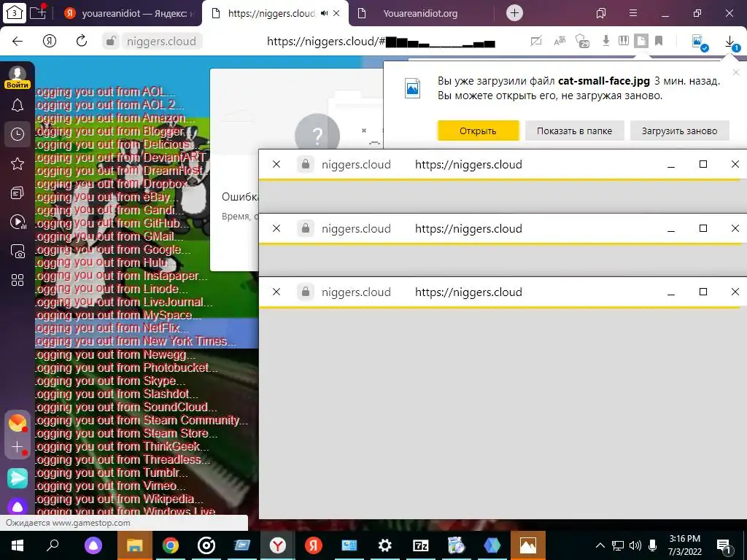
Task: Reload the current page
Action: [82, 41]
